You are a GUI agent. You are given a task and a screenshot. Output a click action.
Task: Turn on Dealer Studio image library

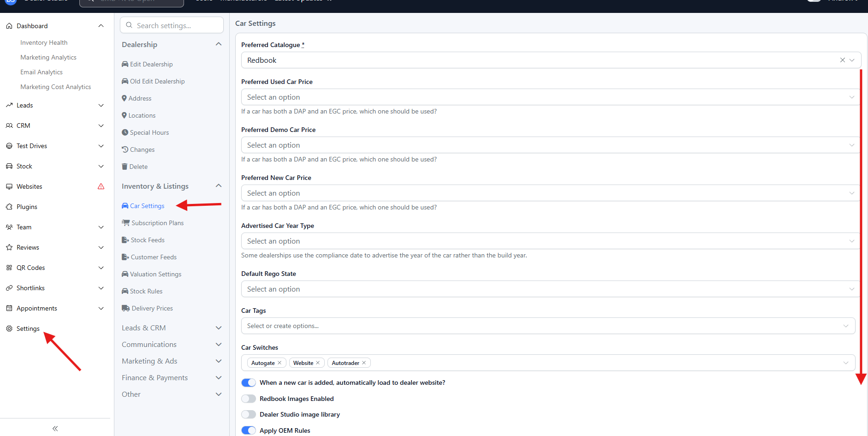249,414
